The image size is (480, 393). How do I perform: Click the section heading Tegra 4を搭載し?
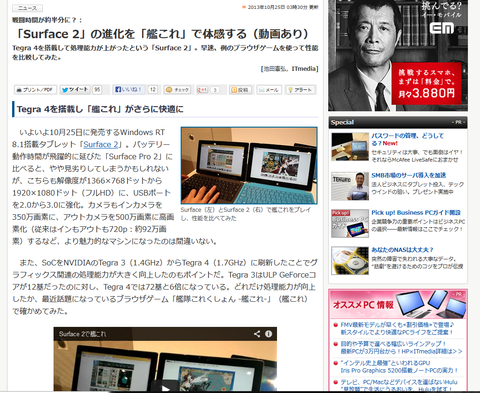(100, 109)
